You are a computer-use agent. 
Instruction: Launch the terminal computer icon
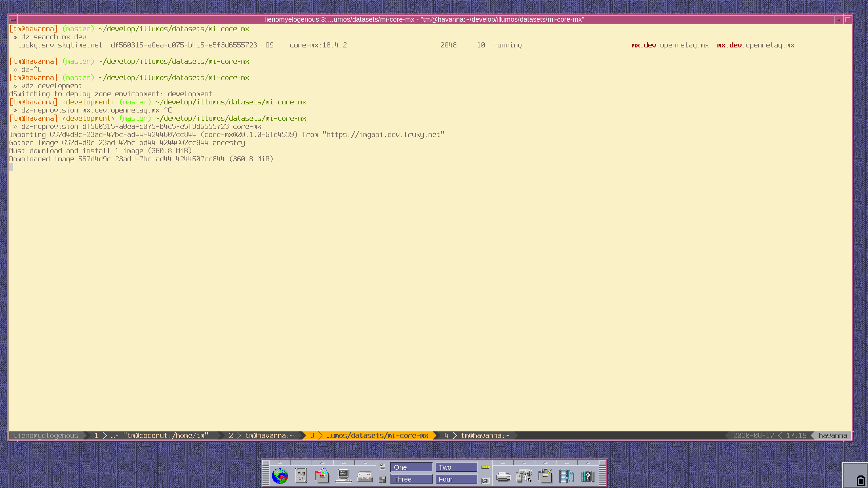click(343, 476)
